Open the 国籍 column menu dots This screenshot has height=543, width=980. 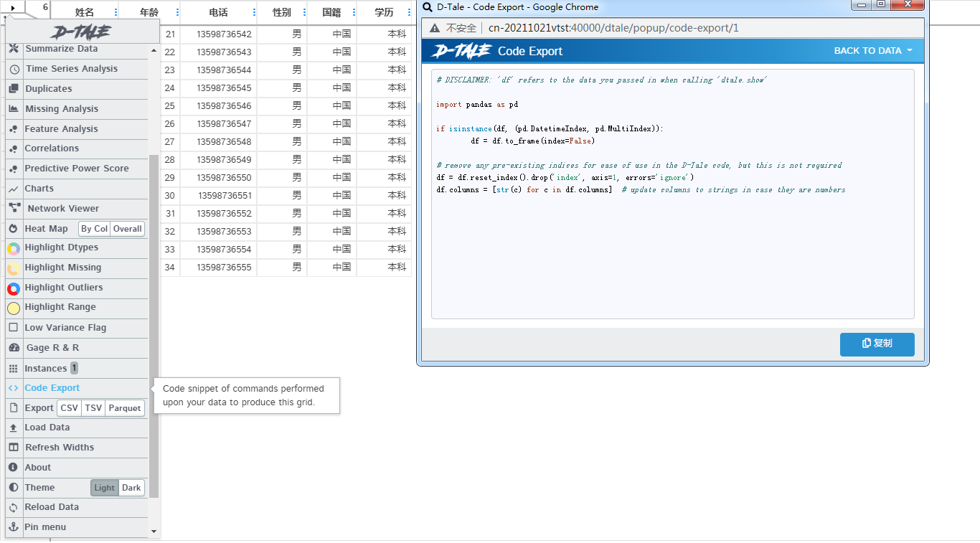[354, 12]
